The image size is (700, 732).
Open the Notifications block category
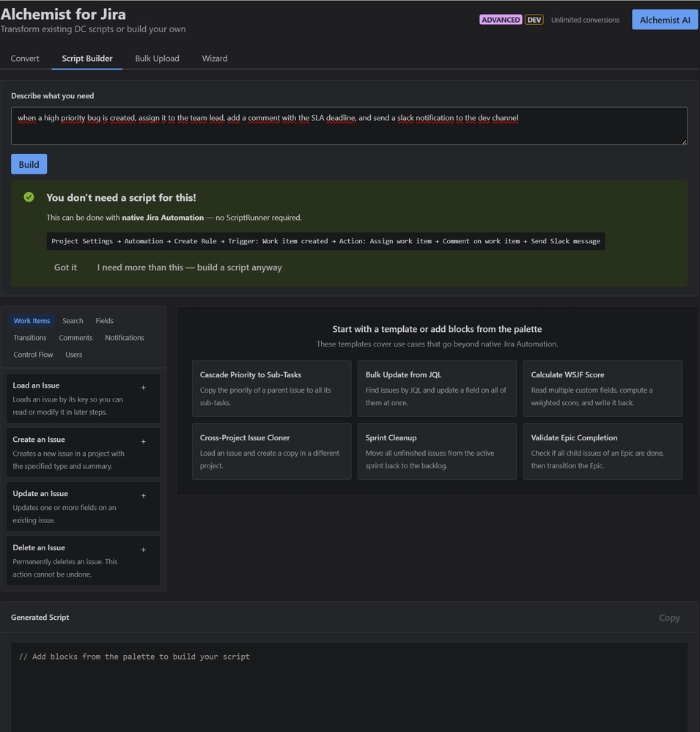pyautogui.click(x=124, y=338)
